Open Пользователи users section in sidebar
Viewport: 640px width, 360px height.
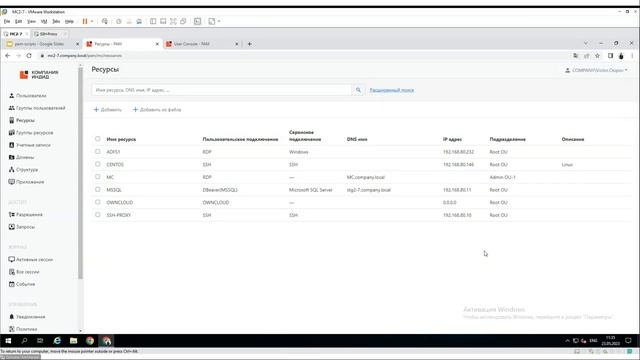(28, 96)
